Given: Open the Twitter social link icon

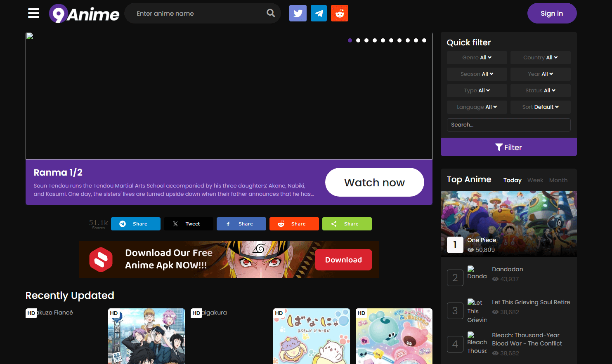Looking at the screenshot, I should click(298, 13).
